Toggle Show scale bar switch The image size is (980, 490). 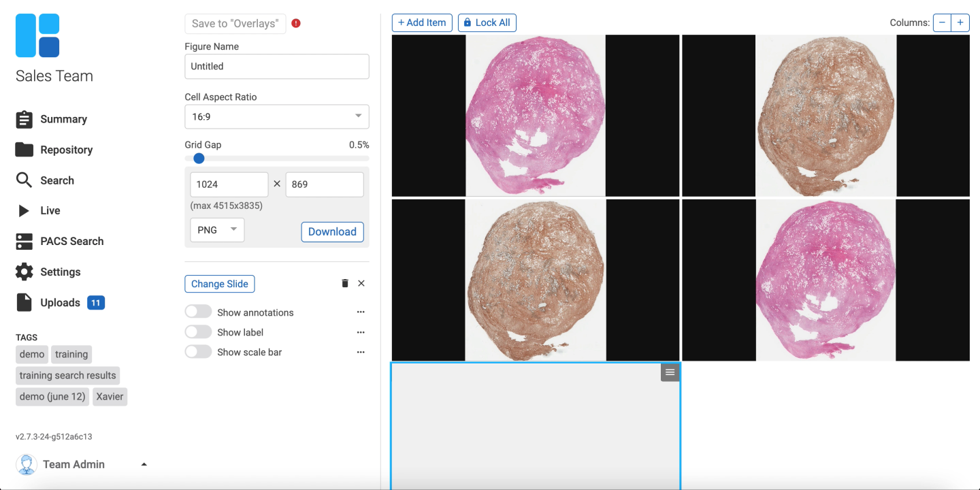(x=198, y=352)
